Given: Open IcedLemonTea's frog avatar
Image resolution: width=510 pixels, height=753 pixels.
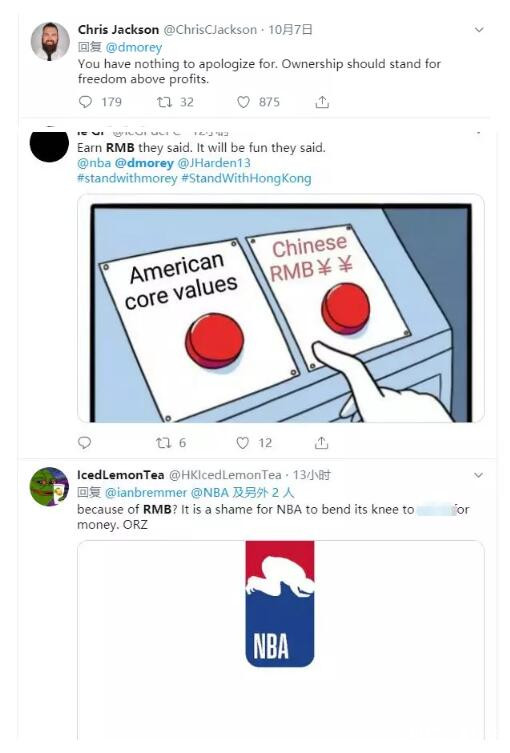Looking at the screenshot, I should pyautogui.click(x=49, y=486).
